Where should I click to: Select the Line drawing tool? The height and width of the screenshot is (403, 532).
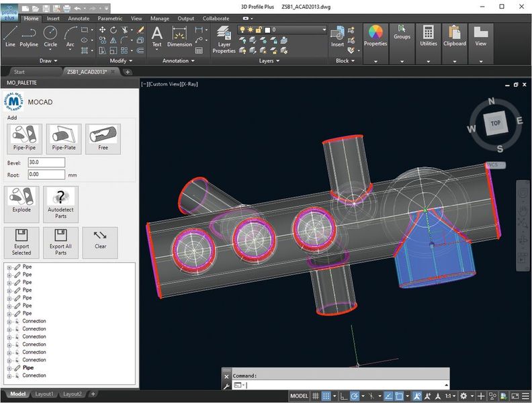tap(10, 36)
